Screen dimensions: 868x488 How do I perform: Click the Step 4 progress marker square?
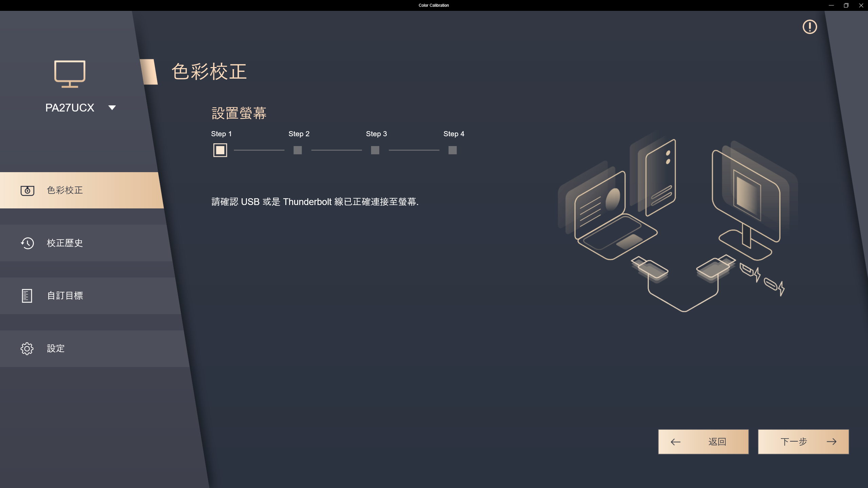pyautogui.click(x=452, y=150)
